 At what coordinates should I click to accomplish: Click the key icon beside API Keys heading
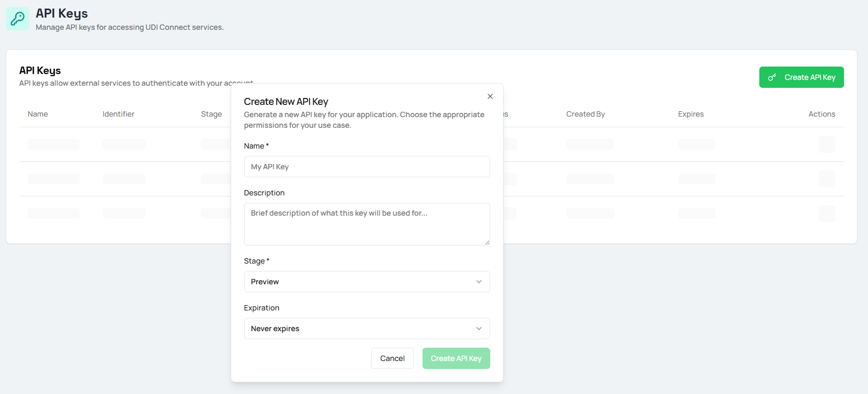tap(18, 19)
